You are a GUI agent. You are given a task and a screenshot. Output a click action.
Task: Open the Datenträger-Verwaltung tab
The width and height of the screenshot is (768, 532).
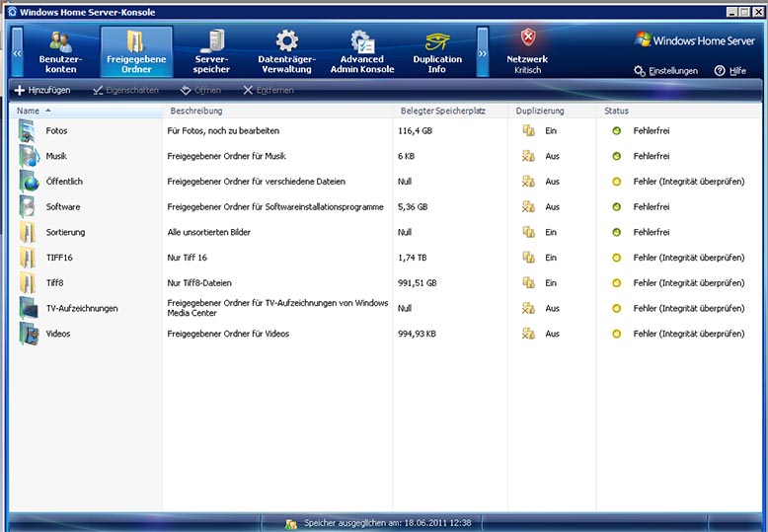287,52
